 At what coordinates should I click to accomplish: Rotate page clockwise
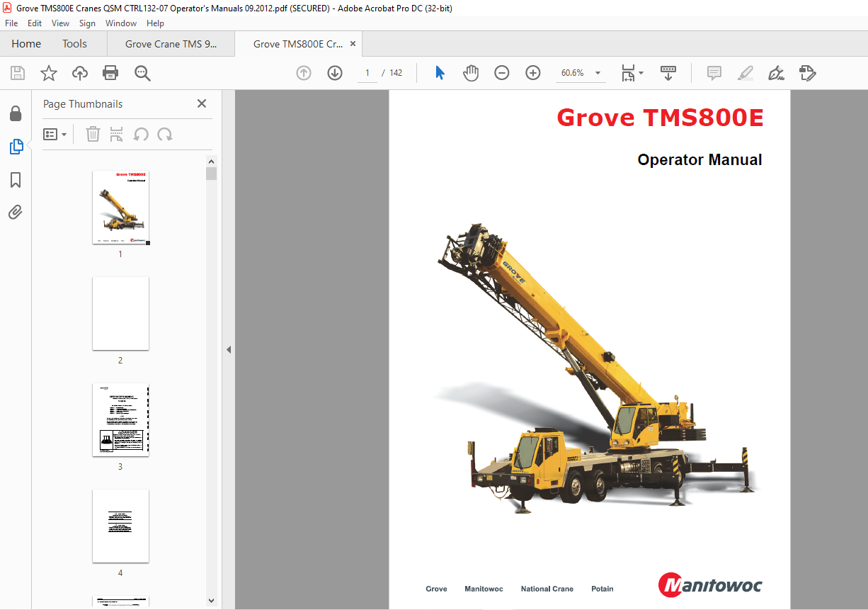pyautogui.click(x=165, y=134)
